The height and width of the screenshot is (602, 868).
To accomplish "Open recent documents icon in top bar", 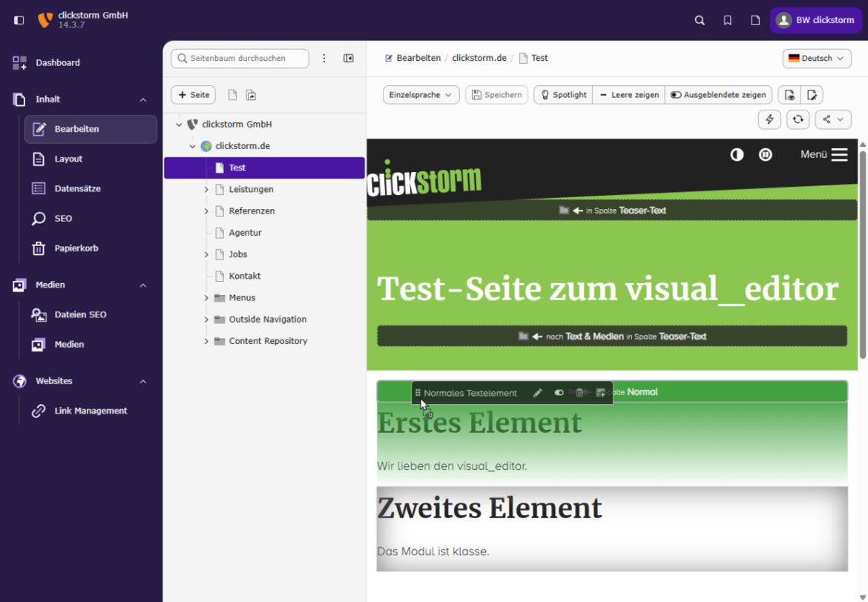I will point(755,20).
